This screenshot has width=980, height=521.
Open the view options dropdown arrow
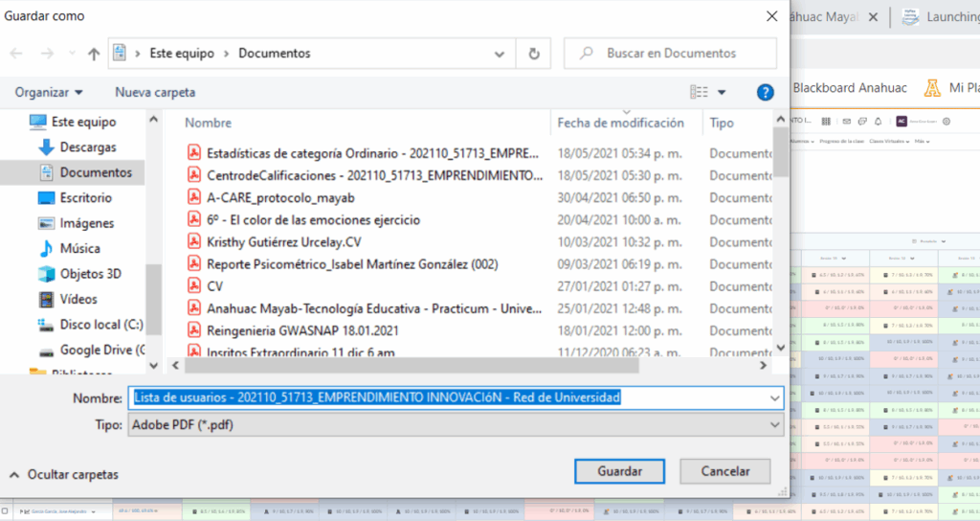pyautogui.click(x=722, y=93)
